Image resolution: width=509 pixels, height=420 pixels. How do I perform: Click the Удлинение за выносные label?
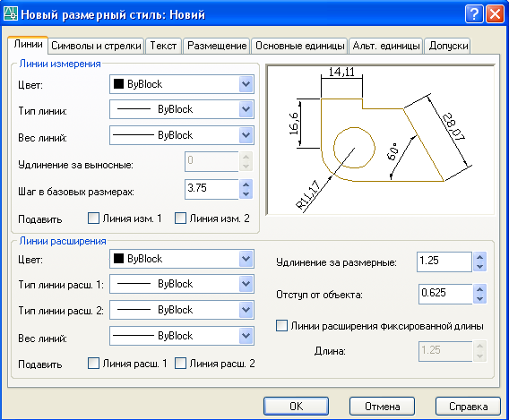pyautogui.click(x=75, y=165)
